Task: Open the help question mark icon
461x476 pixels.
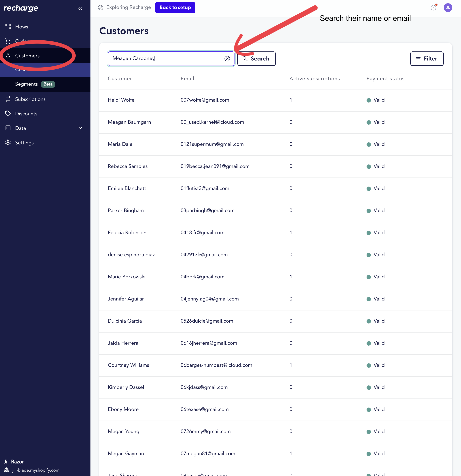Action: [433, 8]
